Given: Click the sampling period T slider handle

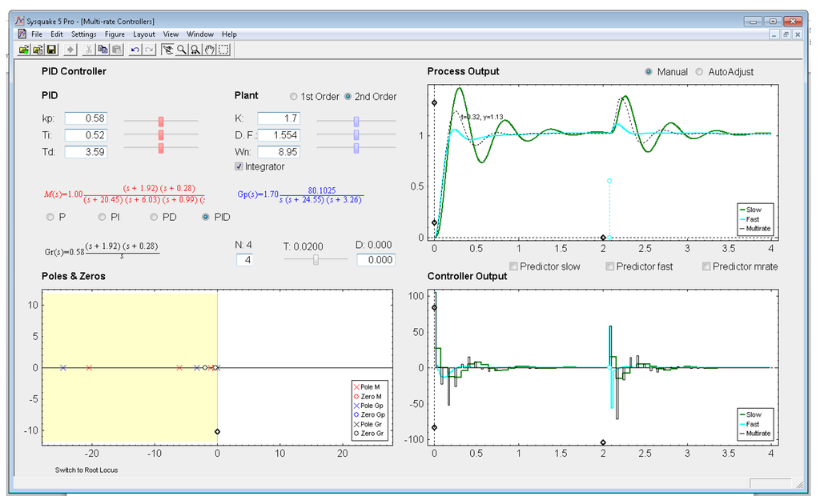Looking at the screenshot, I should pos(316,259).
